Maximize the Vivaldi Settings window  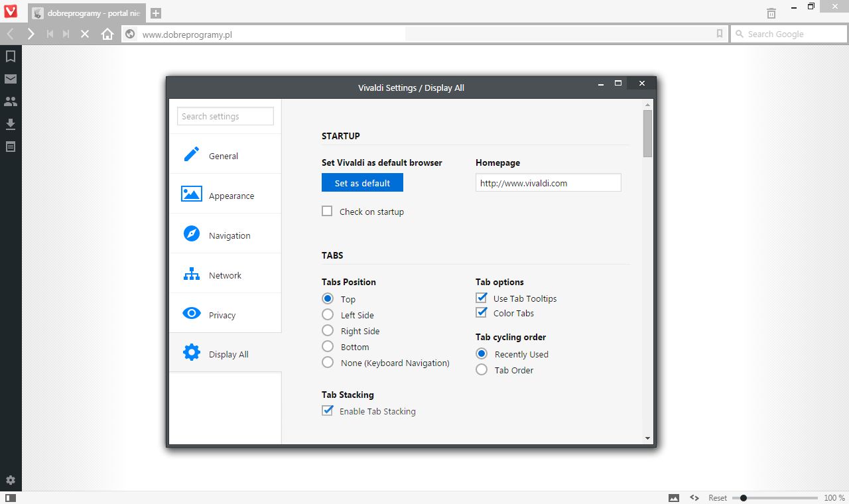pos(618,83)
